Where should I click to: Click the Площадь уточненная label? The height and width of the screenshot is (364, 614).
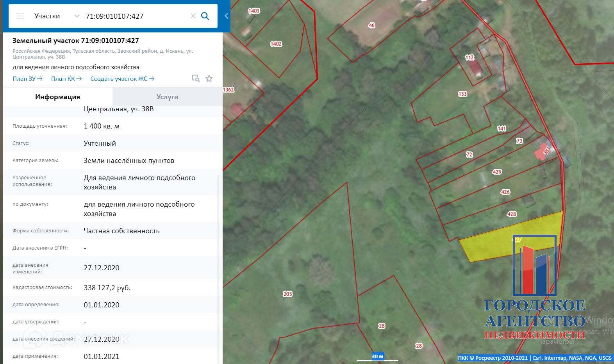click(39, 126)
